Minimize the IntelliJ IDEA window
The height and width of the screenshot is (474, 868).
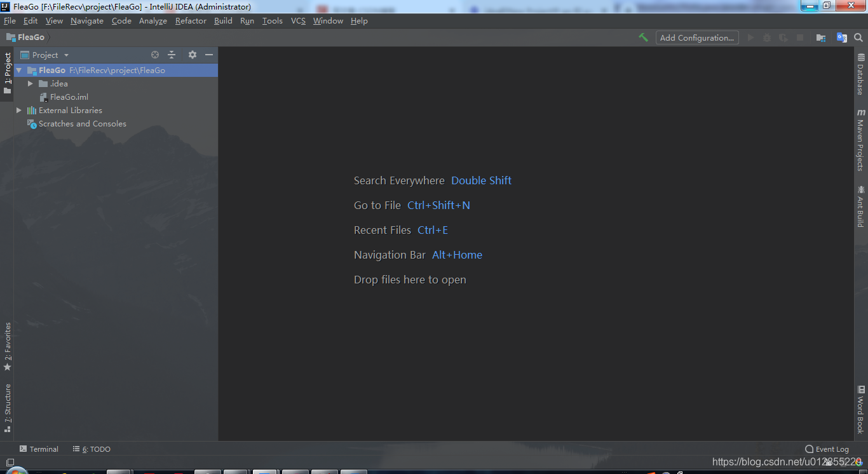point(809,6)
